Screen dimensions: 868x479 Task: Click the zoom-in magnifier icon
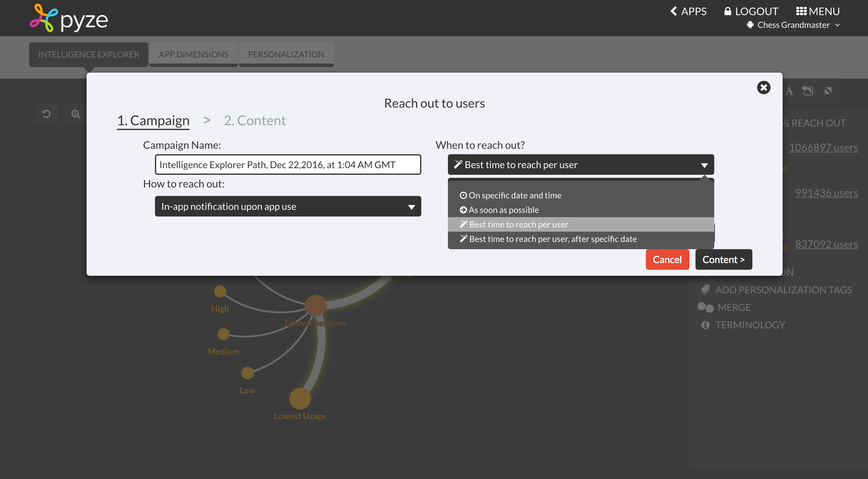pyautogui.click(x=76, y=114)
